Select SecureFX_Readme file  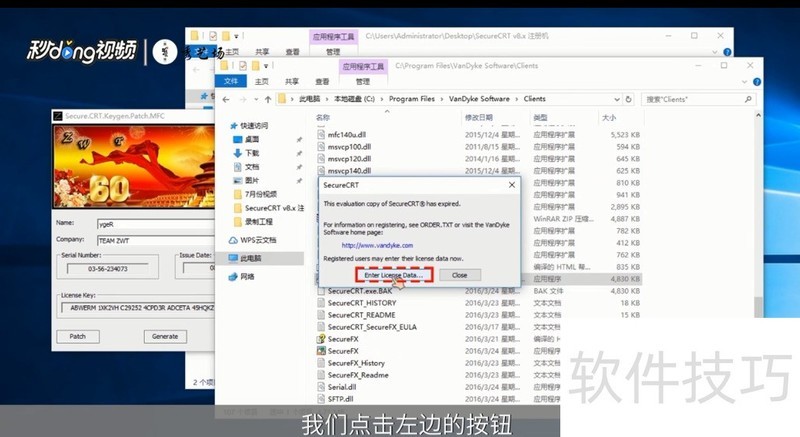358,375
